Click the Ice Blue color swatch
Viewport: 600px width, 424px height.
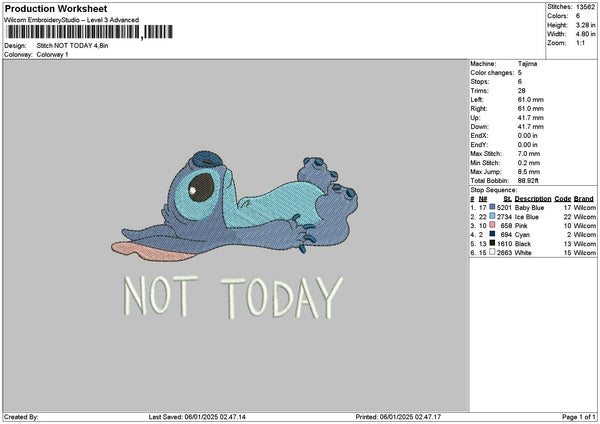coord(492,216)
